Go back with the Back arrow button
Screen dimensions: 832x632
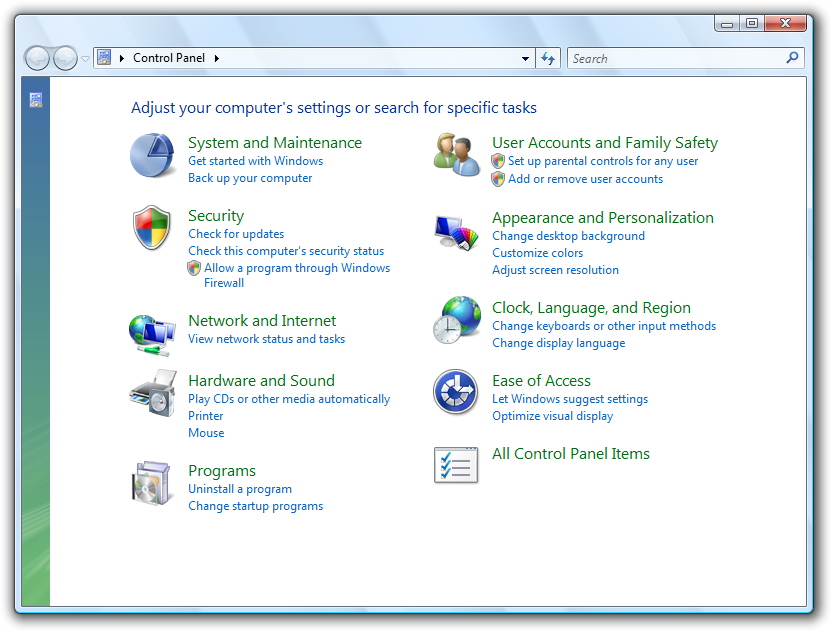click(x=37, y=58)
